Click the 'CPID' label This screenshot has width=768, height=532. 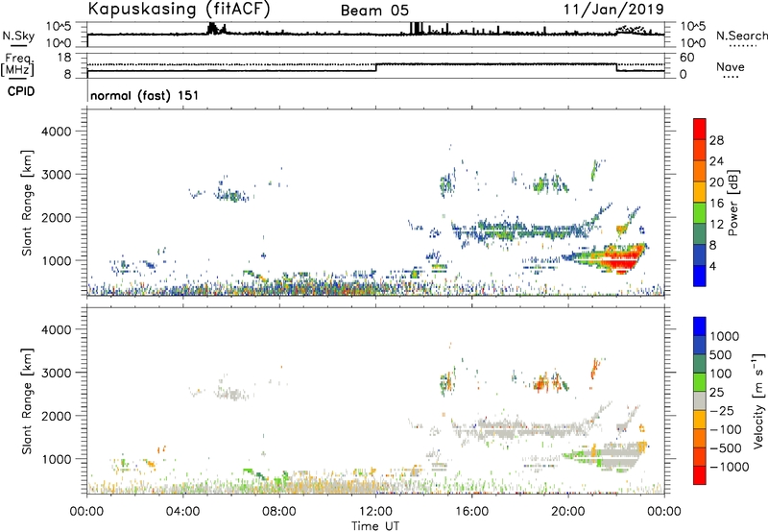pos(21,91)
